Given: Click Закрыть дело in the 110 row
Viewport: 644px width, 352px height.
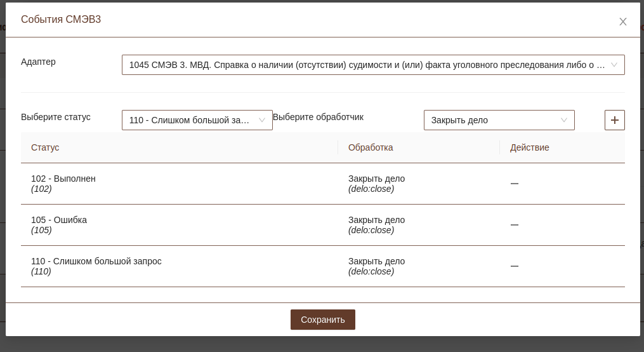Looking at the screenshot, I should click(376, 262).
